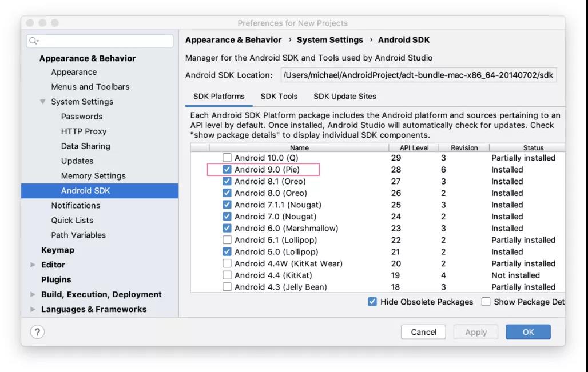Sort by the Revision column header
Screen dimensions: 588x372
[464, 147]
